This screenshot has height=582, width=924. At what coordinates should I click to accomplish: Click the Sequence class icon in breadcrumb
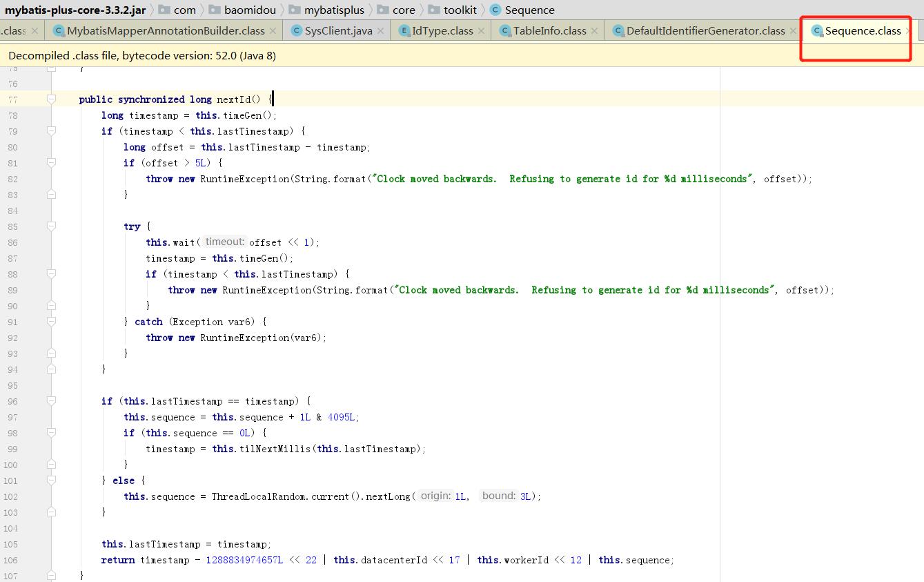point(495,10)
